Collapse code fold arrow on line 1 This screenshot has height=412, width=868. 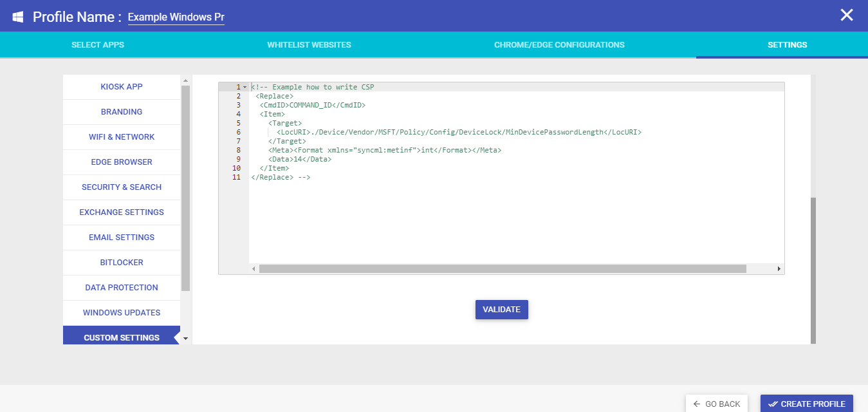click(x=245, y=87)
